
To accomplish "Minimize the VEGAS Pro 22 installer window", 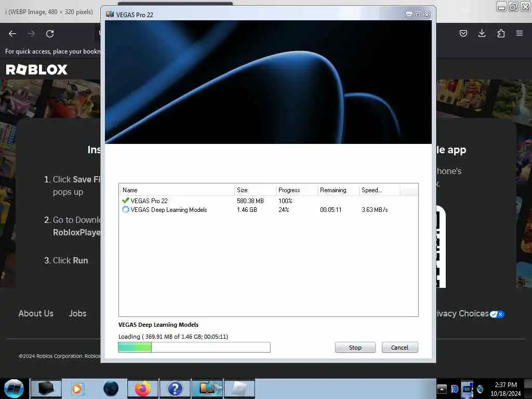I will tap(409, 15).
